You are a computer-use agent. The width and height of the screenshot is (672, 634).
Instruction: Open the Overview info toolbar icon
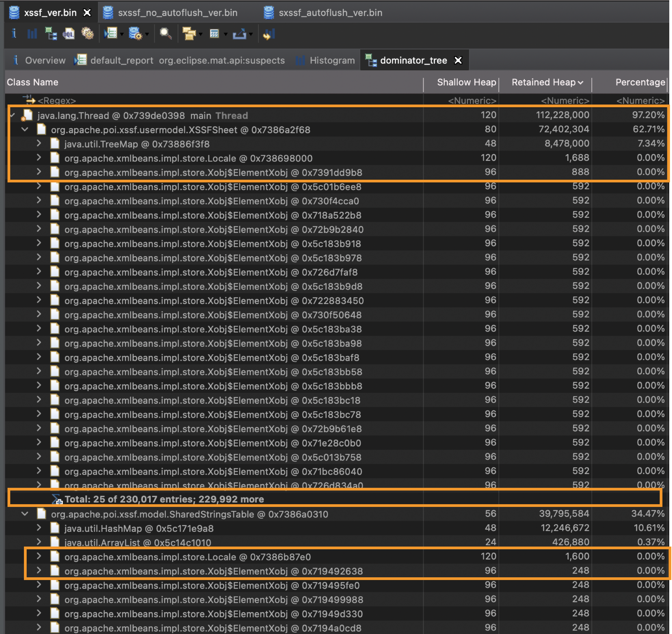click(x=14, y=34)
